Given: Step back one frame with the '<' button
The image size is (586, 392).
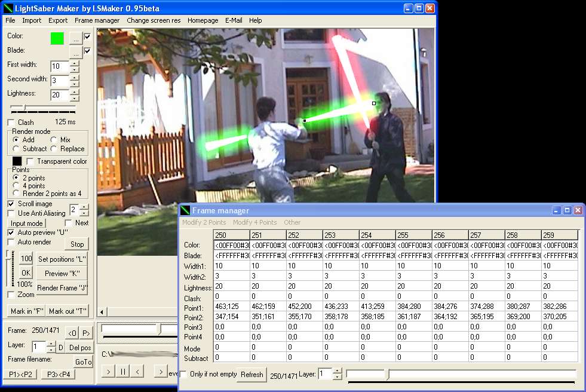Looking at the screenshot, I should (x=137, y=372).
